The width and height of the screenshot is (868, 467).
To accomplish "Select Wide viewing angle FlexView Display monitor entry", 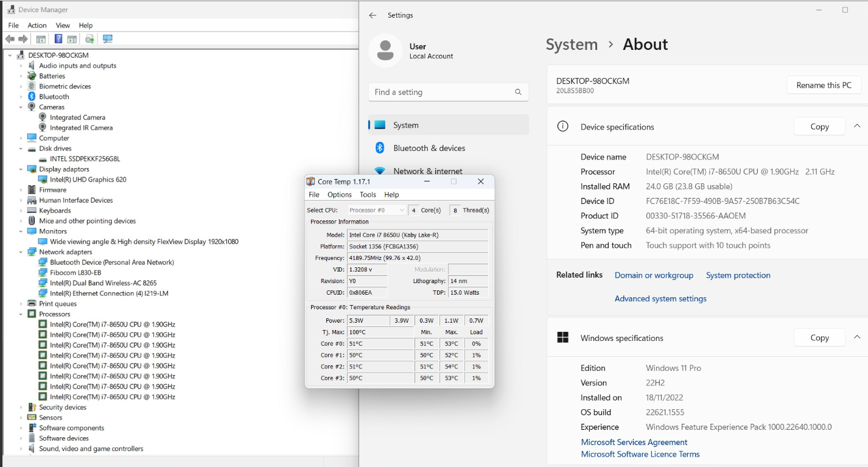I will pos(144,241).
